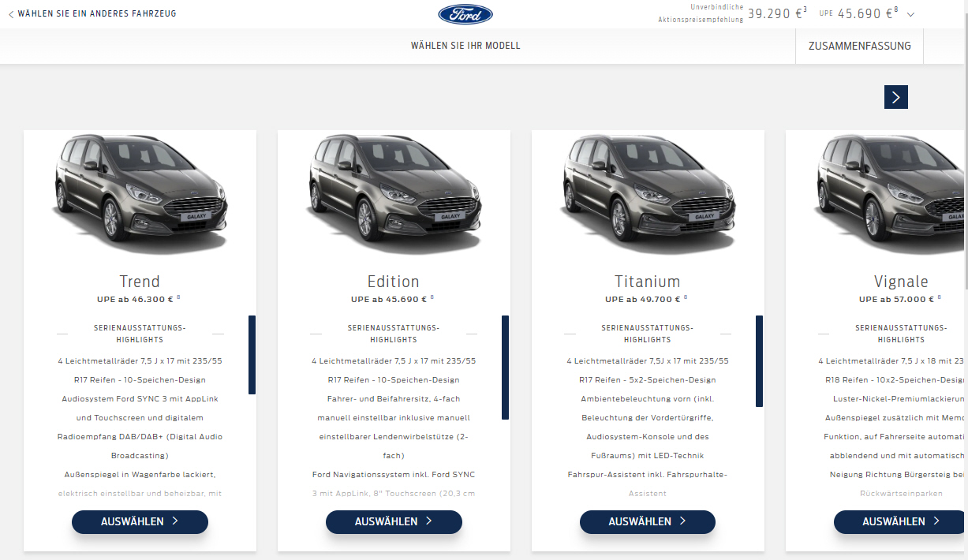968x560 pixels.
Task: Click 'Serienausstattungs-Highlights' heading in the Titanium card
Action: point(648,334)
